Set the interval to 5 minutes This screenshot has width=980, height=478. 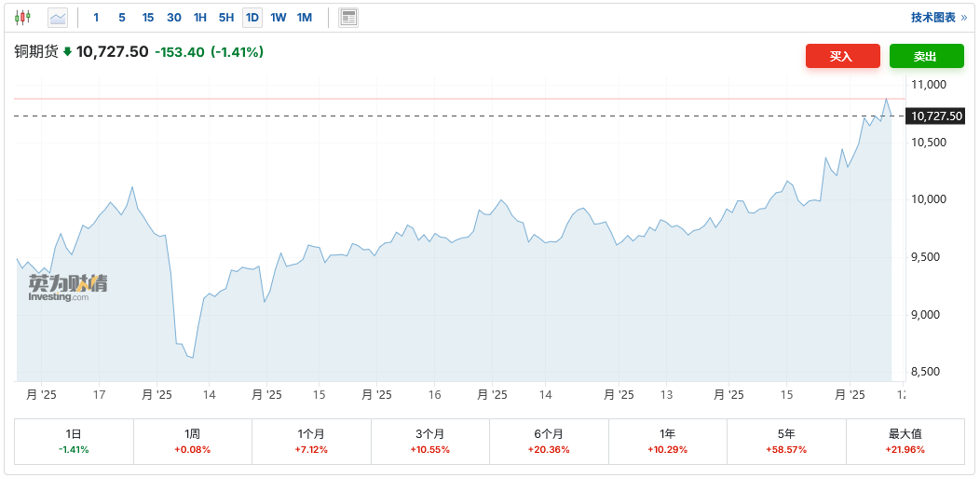click(122, 18)
